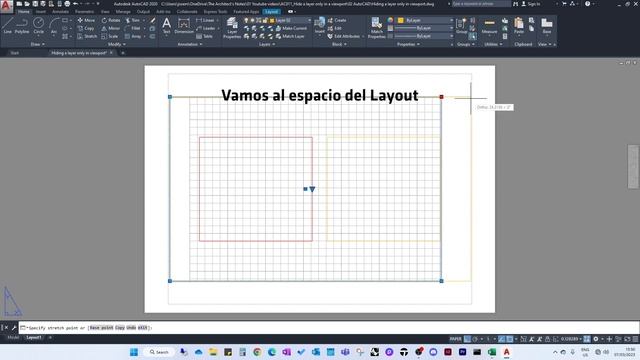
Task: Click the Plot printer icon in quick access
Action: [67, 4]
